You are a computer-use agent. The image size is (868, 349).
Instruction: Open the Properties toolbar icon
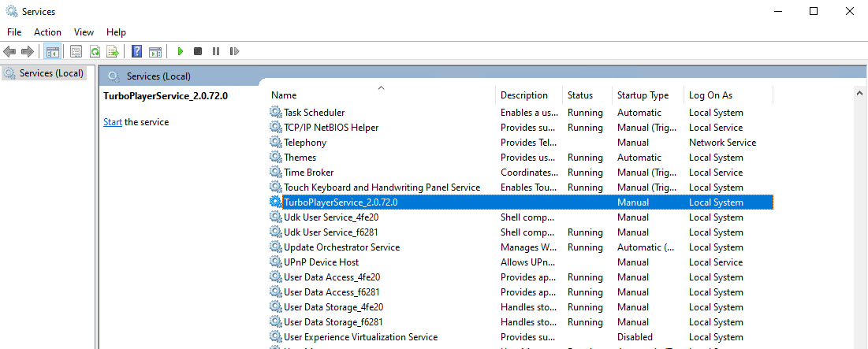(x=76, y=51)
